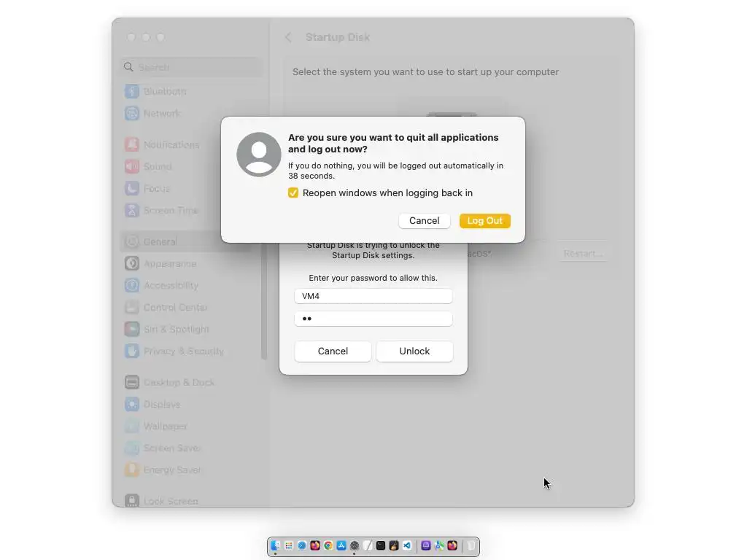Open the App Store Dock icon
The image size is (747, 560).
(341, 545)
